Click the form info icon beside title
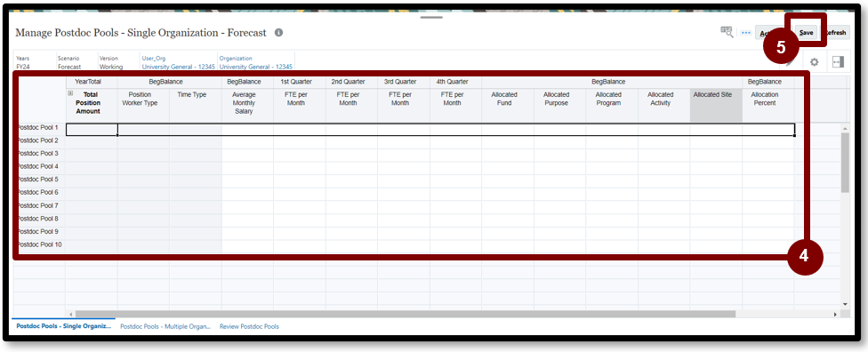The image size is (868, 352). pos(279,33)
